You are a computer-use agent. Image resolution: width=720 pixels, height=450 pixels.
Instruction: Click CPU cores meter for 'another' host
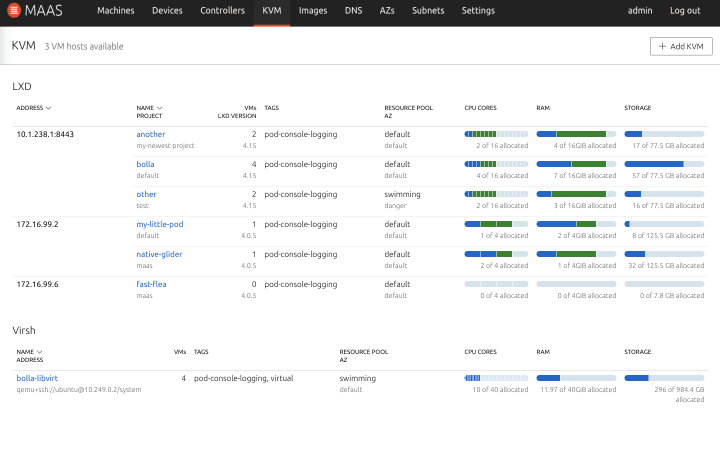tap(496, 134)
